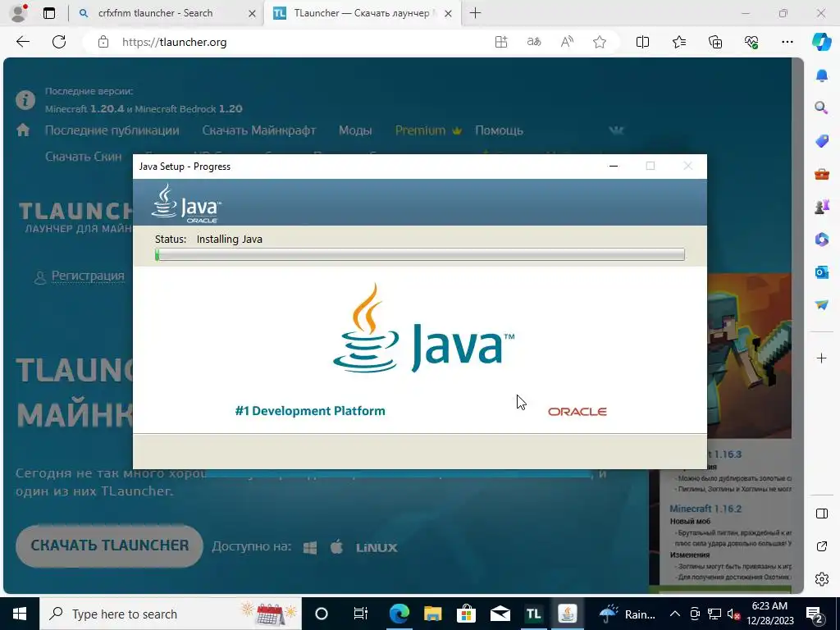Viewport: 840px width, 630px height.
Task: View site information lock icon
Action: (x=103, y=42)
